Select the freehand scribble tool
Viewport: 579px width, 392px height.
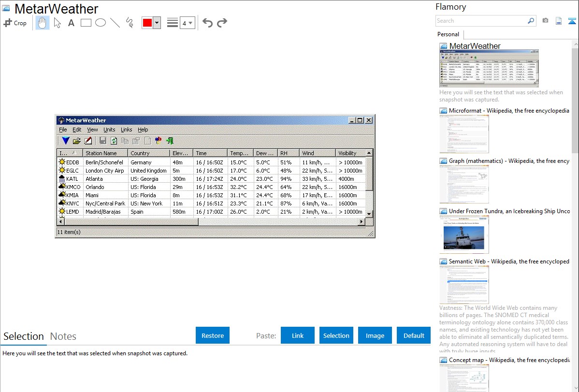pyautogui.click(x=130, y=23)
